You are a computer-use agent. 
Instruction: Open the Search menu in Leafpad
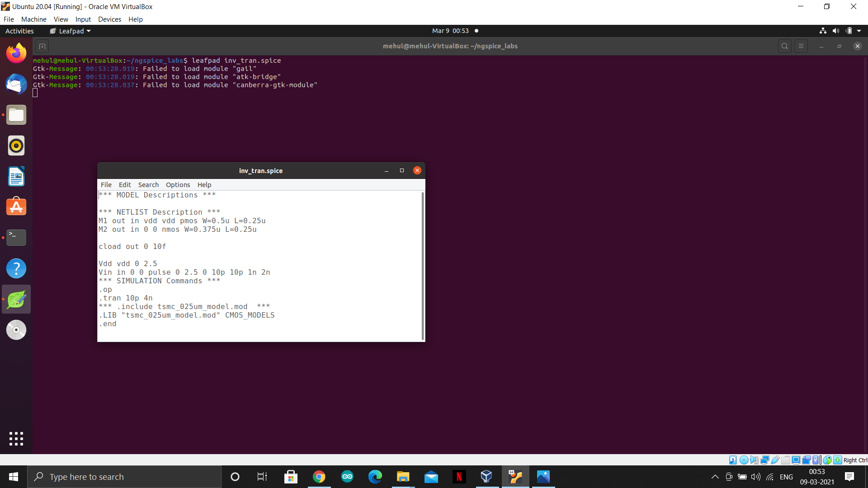[x=148, y=184]
